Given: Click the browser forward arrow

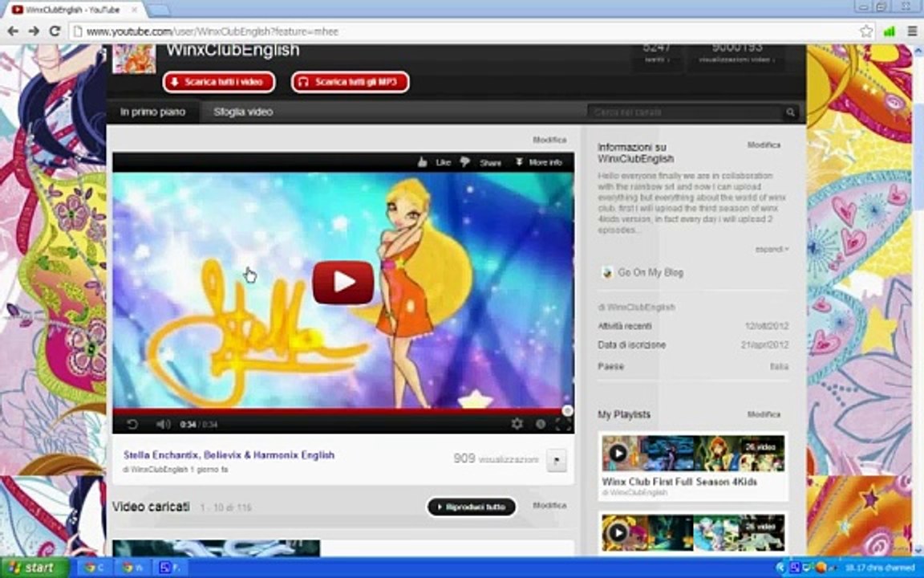Looking at the screenshot, I should pyautogui.click(x=34, y=31).
